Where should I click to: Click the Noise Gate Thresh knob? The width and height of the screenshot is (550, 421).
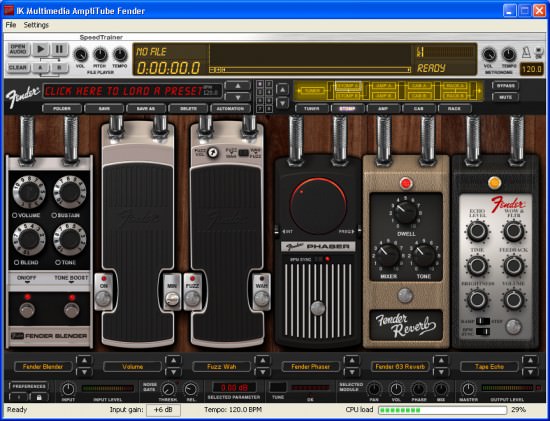pyautogui.click(x=168, y=389)
